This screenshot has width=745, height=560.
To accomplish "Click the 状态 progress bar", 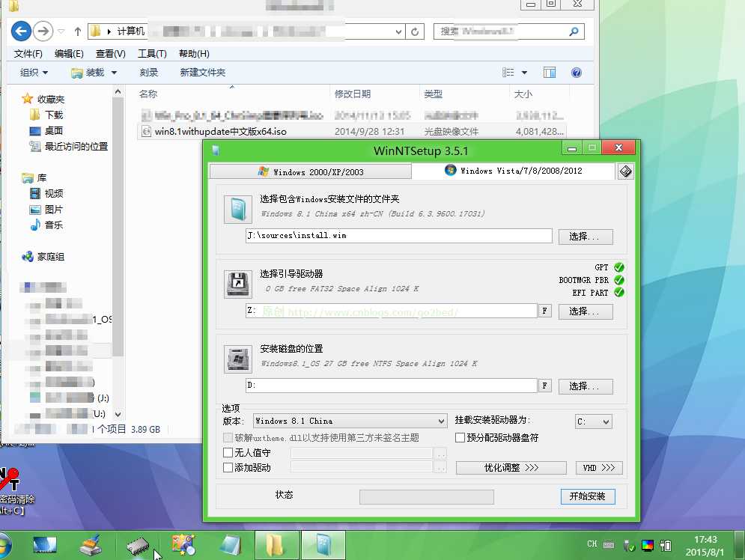I will click(x=427, y=497).
